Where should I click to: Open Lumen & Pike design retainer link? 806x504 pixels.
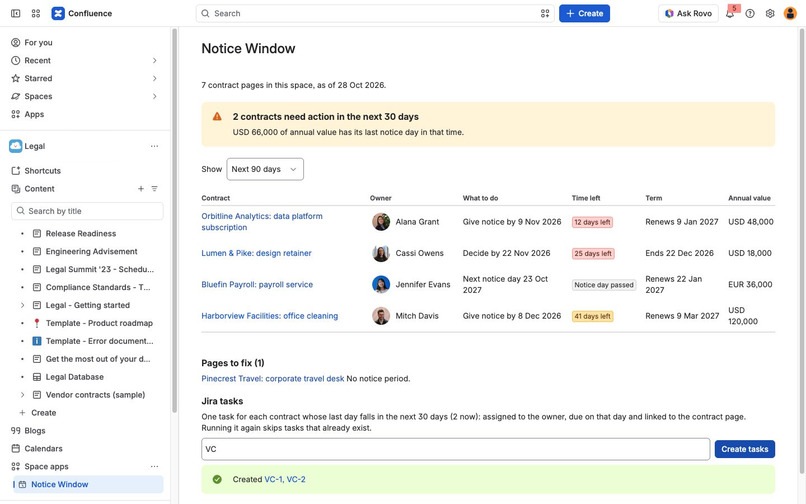pos(257,253)
